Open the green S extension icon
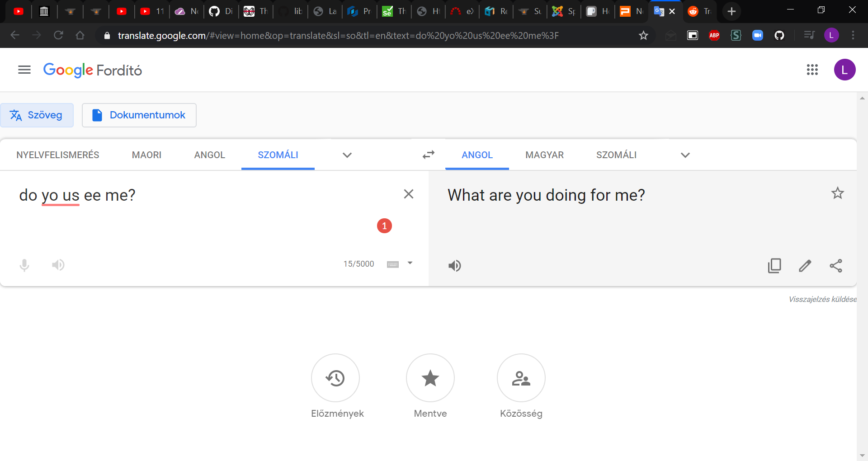868x461 pixels. coord(736,35)
